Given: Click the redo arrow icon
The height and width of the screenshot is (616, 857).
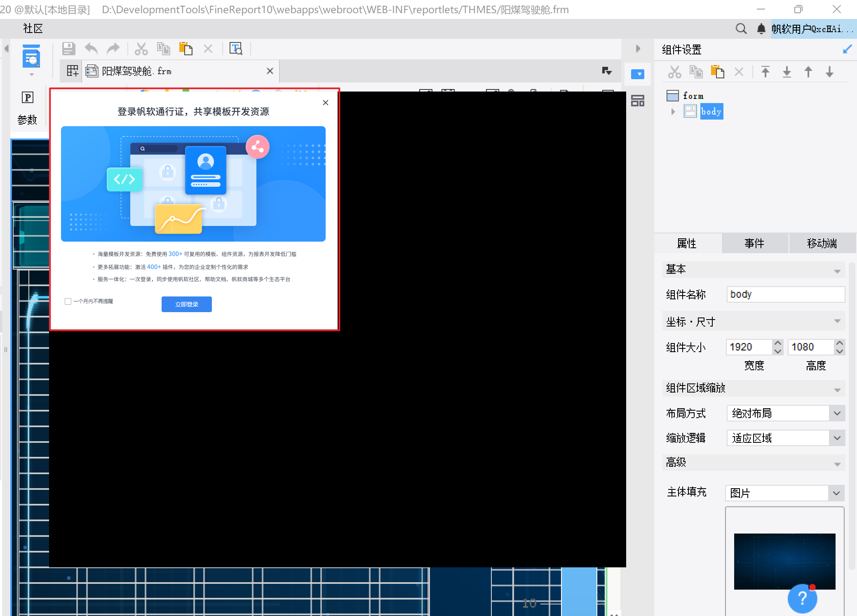Looking at the screenshot, I should pyautogui.click(x=113, y=49).
